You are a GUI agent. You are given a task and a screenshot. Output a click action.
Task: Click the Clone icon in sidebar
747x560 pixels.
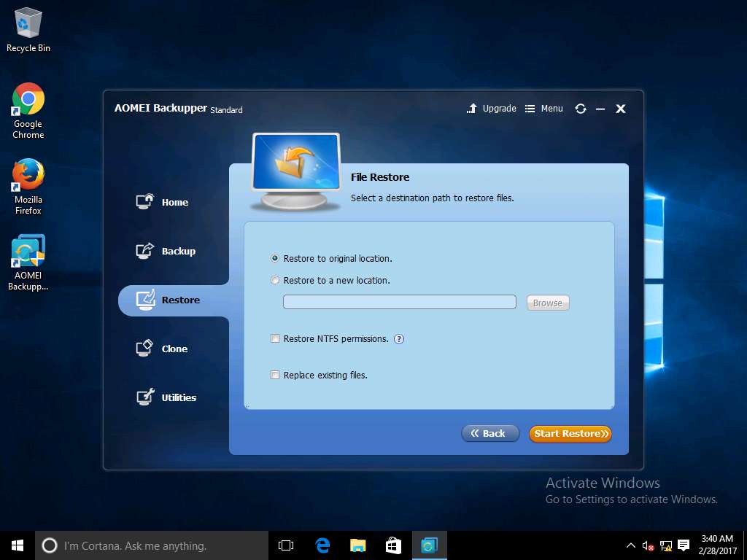pos(145,348)
